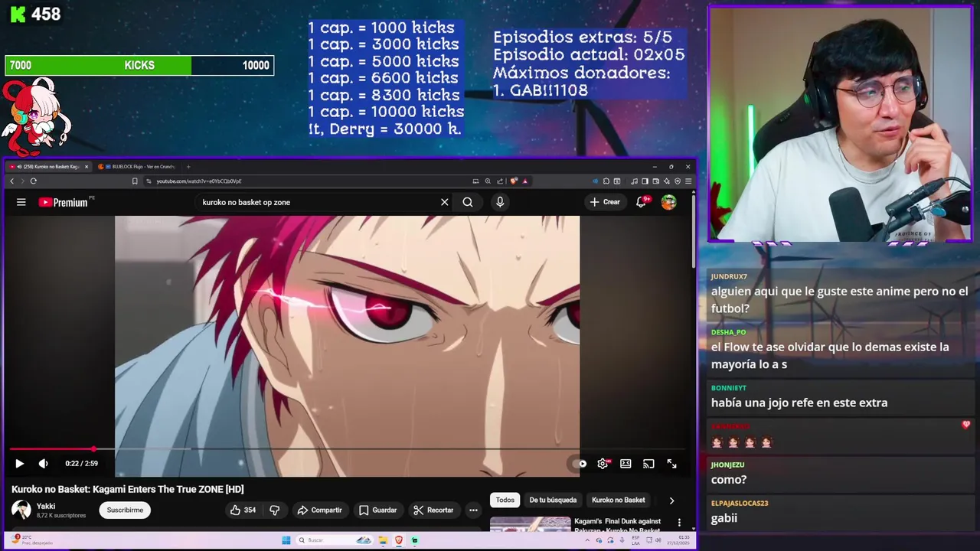Go back in the browser

[11, 181]
